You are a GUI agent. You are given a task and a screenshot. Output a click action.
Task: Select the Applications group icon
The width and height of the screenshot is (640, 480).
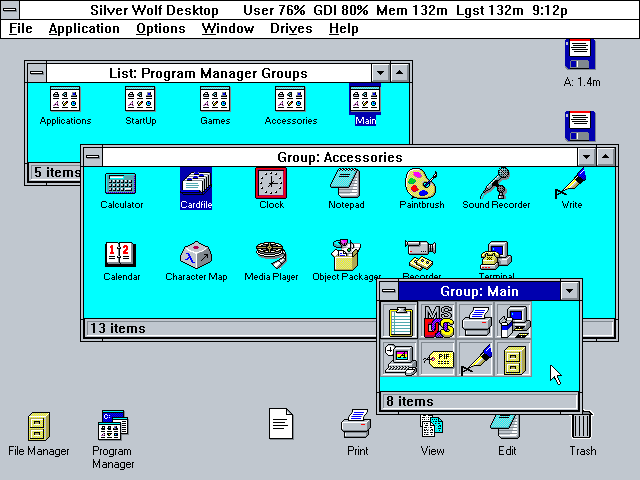(x=65, y=99)
